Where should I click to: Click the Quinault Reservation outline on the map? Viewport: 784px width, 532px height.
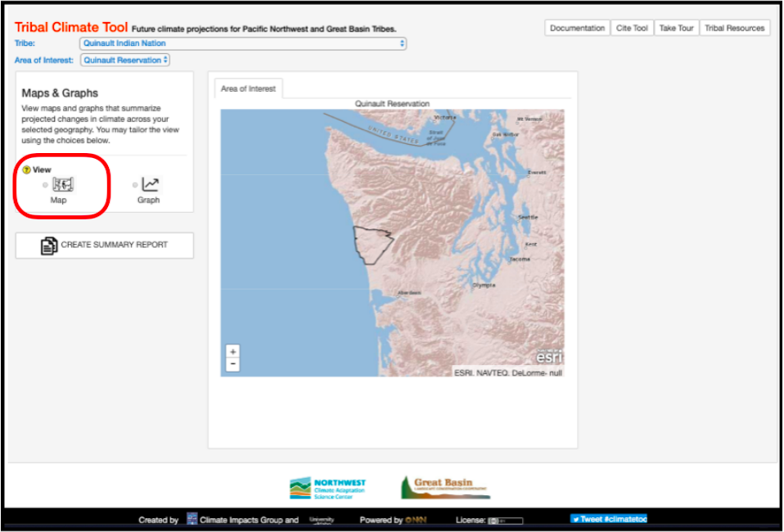tap(371, 244)
